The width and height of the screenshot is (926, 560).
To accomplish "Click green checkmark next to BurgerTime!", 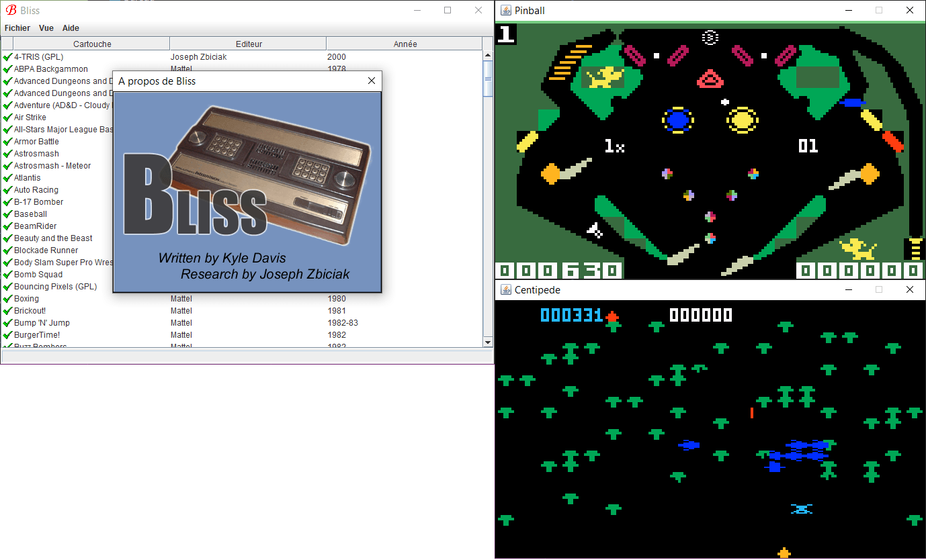I will [x=8, y=335].
